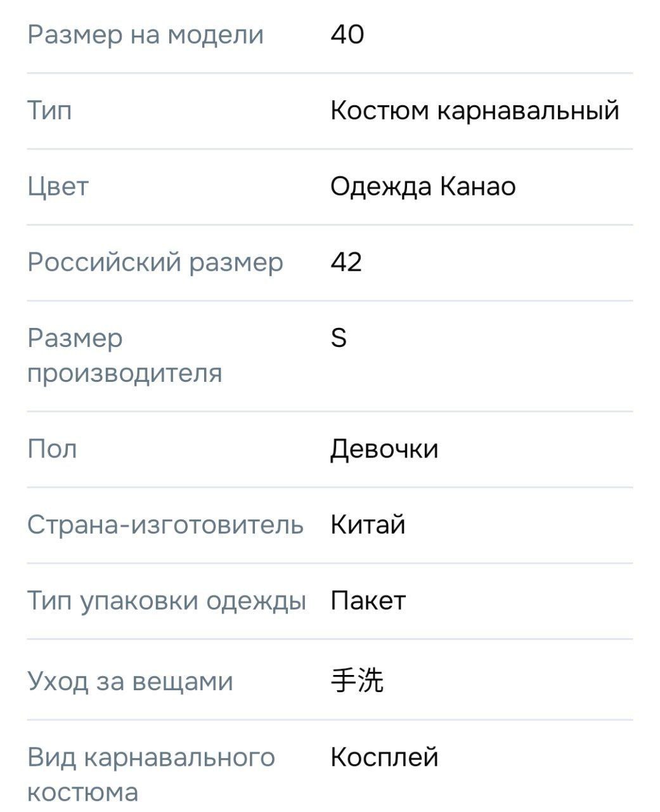Click the 'Вид карнавального костюма' label
660x812 pixels.
(151, 775)
